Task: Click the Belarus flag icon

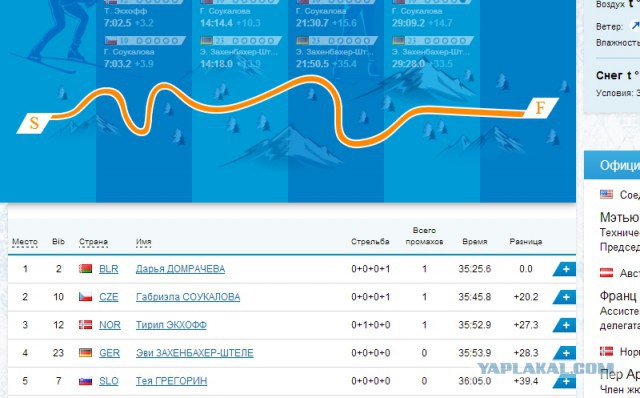Action: tap(85, 269)
